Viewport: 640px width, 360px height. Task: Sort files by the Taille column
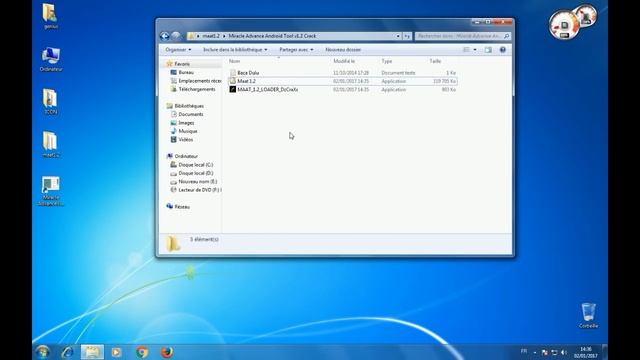coord(435,61)
